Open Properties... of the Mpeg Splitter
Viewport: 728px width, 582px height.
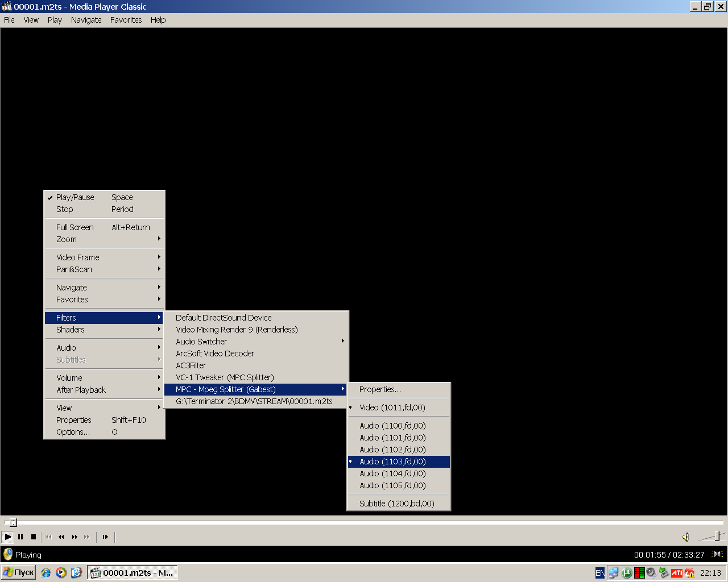[x=380, y=389]
